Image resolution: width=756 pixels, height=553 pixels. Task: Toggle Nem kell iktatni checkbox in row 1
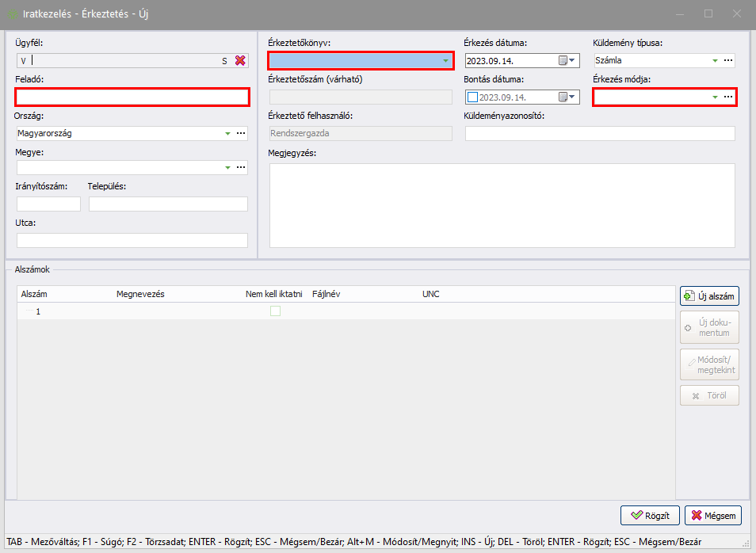tap(275, 311)
